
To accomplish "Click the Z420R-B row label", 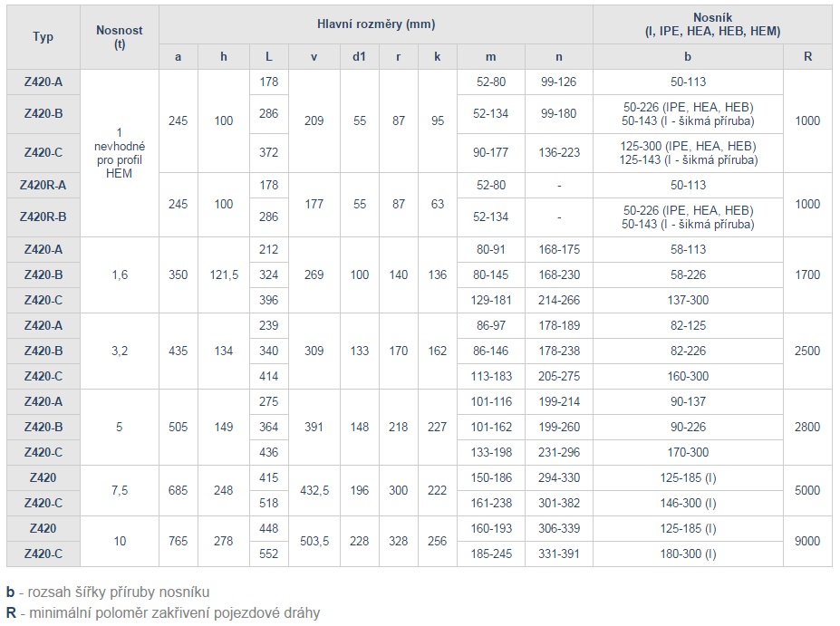I will point(43,217).
